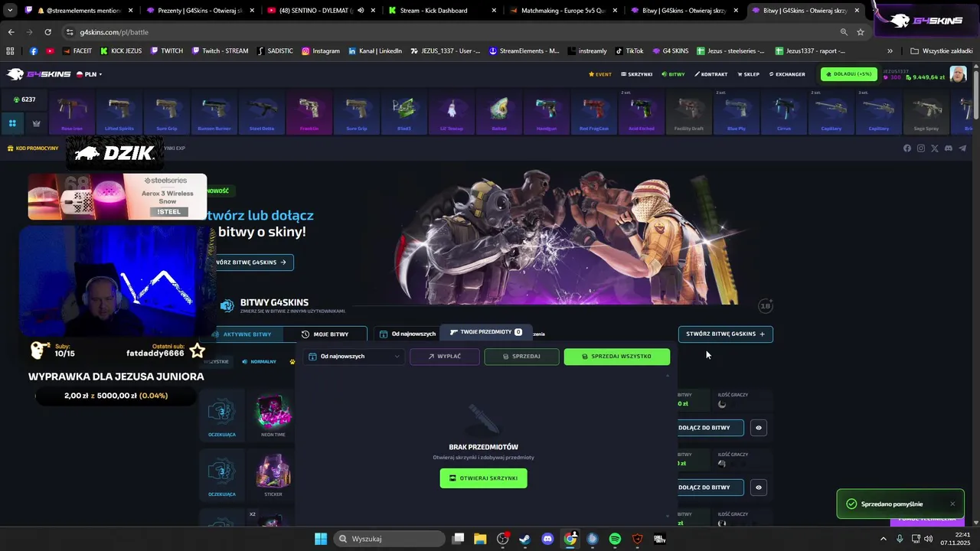Dismiss the Sprzedano pomyślnie notification
980x551 pixels.
coord(952,504)
